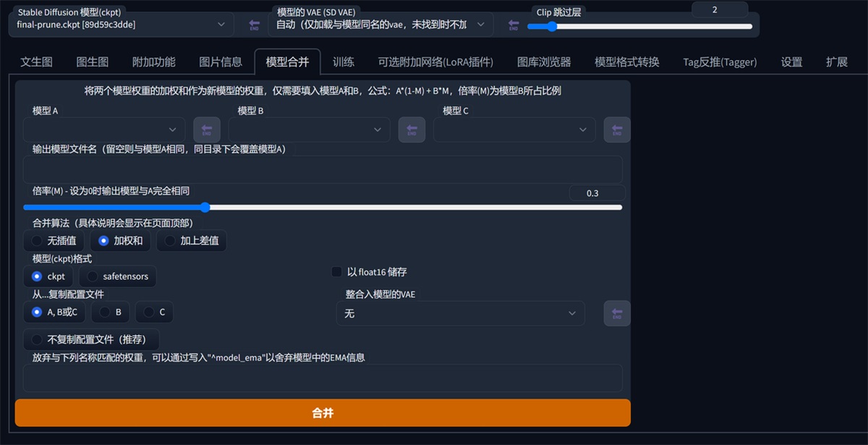Refresh the 模型A model list
Screen dimensions: 868x445
pos(207,130)
